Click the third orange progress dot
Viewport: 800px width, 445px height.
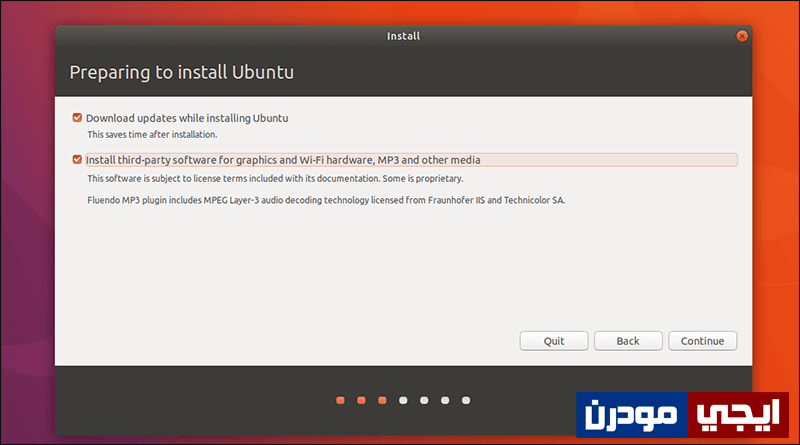[x=382, y=401]
